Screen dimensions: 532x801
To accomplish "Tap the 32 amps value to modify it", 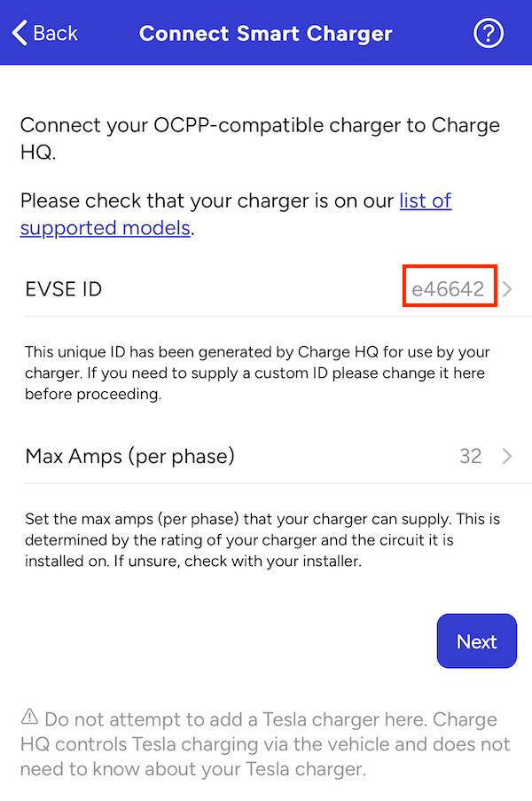I will tap(471, 456).
